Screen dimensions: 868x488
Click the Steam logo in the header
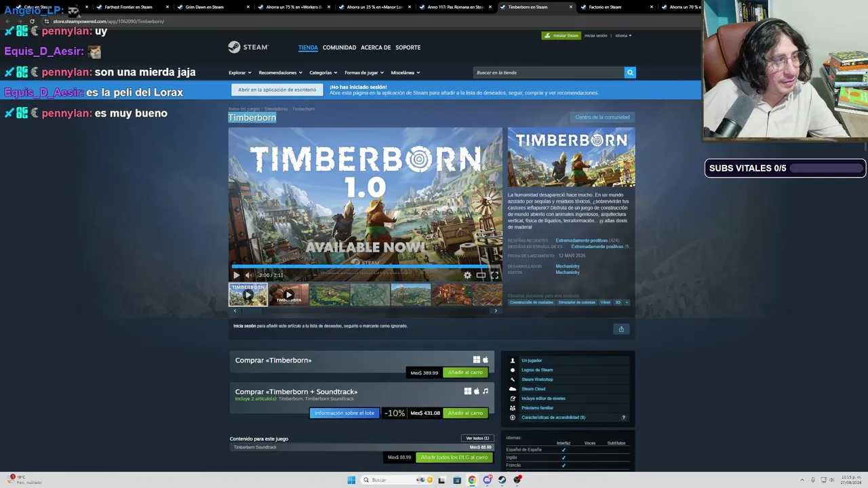tap(248, 47)
